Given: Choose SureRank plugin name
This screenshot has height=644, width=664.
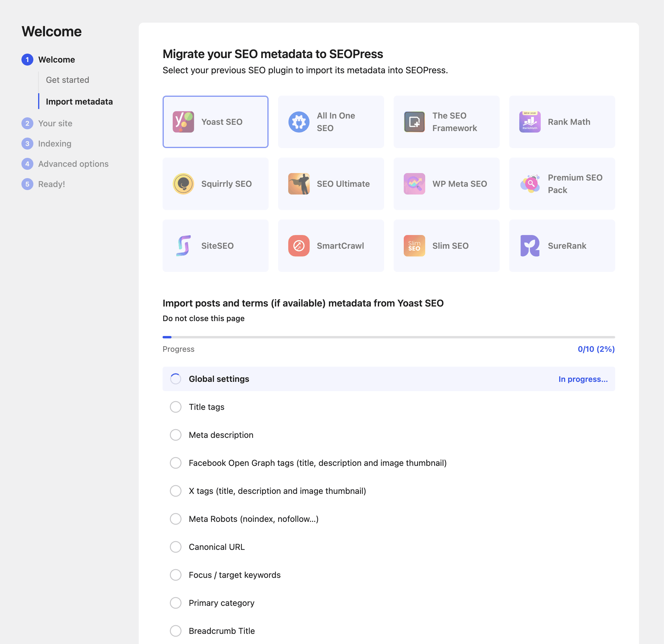Looking at the screenshot, I should (567, 246).
